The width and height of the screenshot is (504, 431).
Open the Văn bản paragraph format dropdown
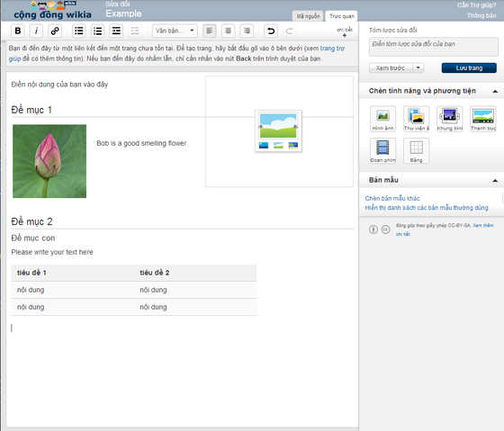(x=175, y=31)
